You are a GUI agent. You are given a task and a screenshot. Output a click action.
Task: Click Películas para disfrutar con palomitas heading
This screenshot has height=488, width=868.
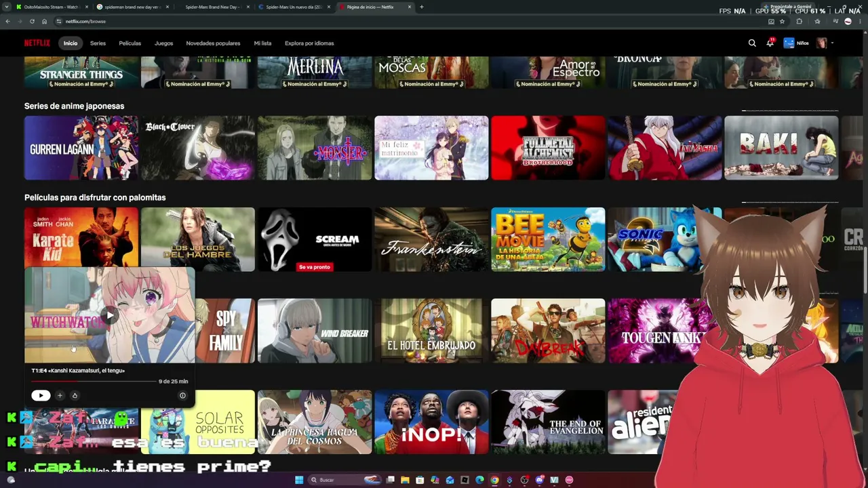[x=95, y=198]
